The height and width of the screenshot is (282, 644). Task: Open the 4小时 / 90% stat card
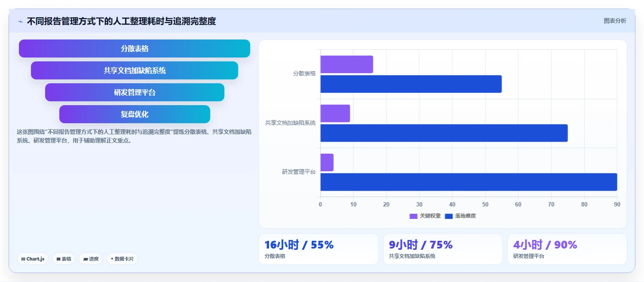click(567, 249)
